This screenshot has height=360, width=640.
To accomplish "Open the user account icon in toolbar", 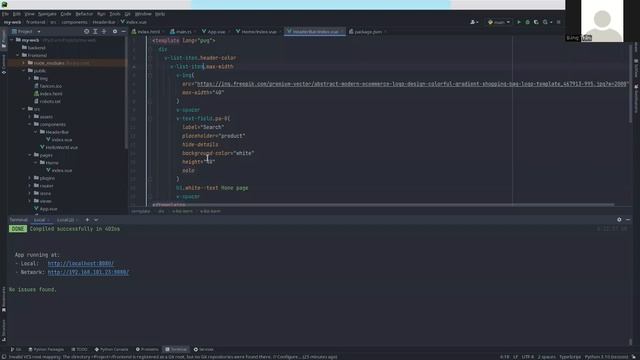I will click(x=473, y=22).
